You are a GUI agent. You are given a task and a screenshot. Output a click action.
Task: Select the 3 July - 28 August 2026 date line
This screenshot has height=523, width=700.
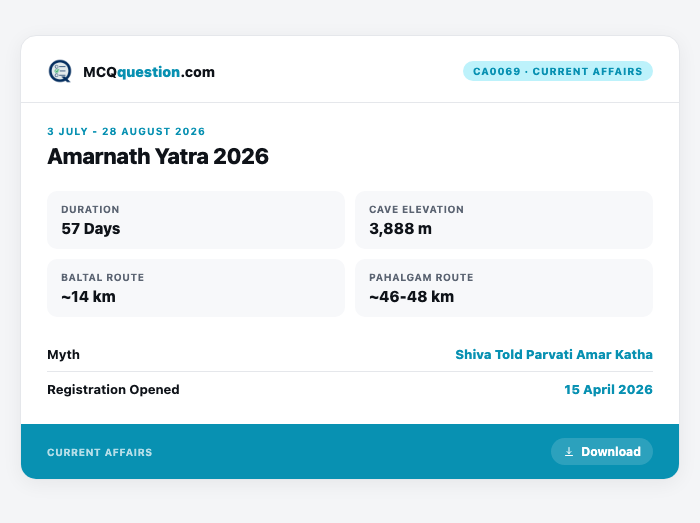[x=126, y=132]
